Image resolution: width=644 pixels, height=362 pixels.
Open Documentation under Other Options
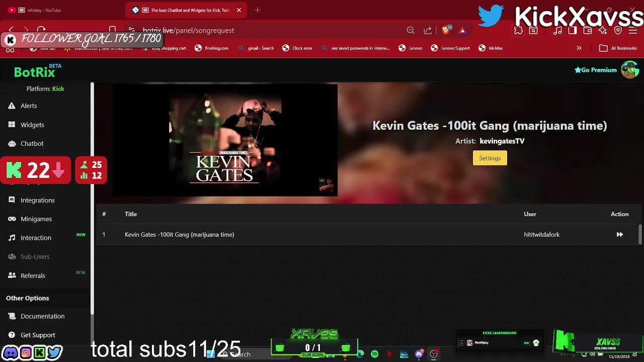[x=42, y=316]
